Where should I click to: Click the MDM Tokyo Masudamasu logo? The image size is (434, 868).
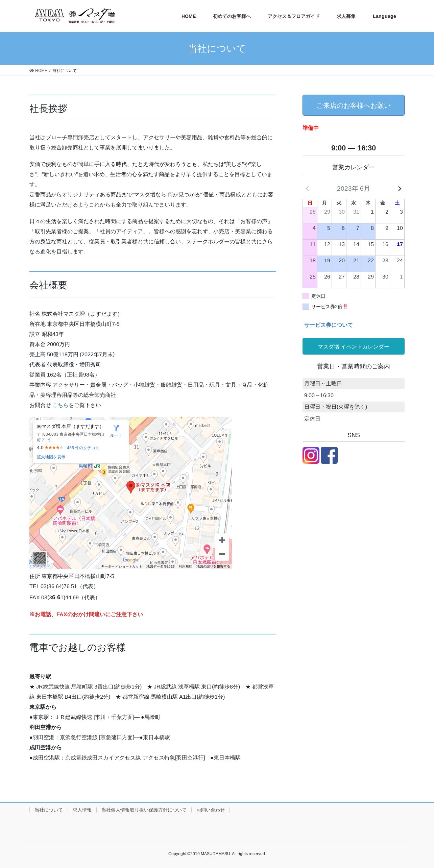coord(75,16)
